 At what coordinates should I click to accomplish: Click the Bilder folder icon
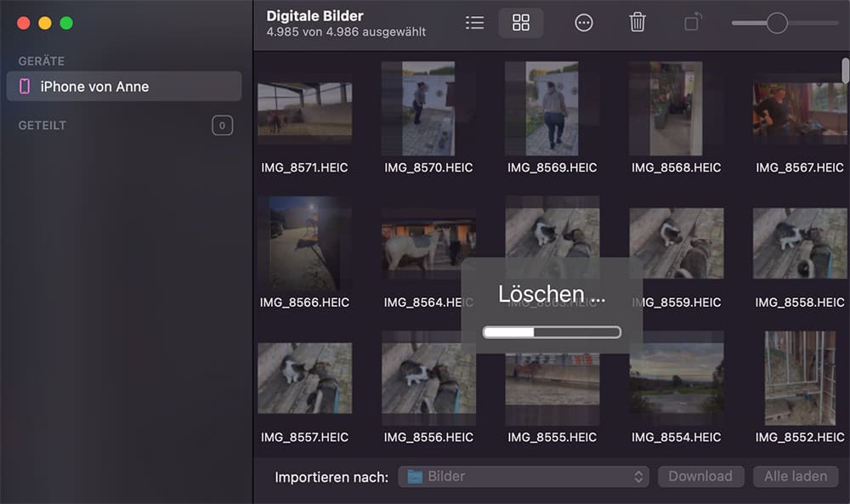pyautogui.click(x=415, y=477)
